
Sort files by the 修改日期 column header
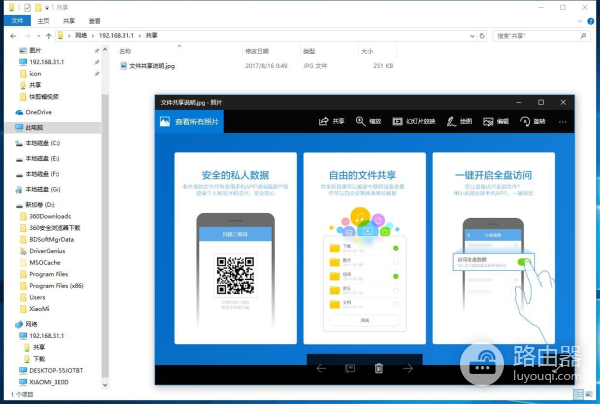click(257, 51)
